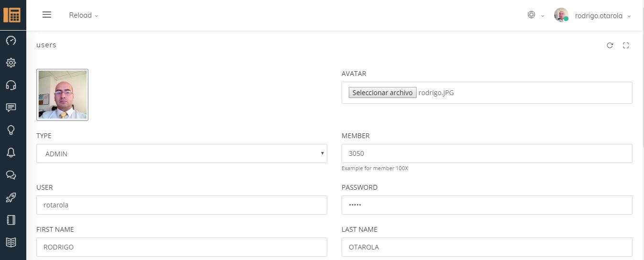This screenshot has width=644, height=260.
Task: Toggle the hamburger menu button
Action: [x=47, y=15]
